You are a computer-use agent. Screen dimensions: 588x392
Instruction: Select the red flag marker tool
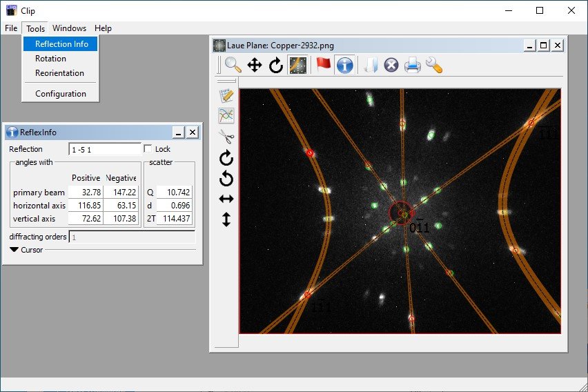coord(323,66)
